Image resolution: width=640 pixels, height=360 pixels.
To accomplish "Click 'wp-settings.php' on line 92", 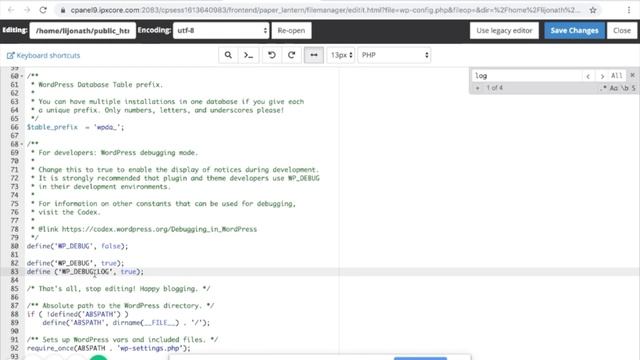I will (x=149, y=348).
